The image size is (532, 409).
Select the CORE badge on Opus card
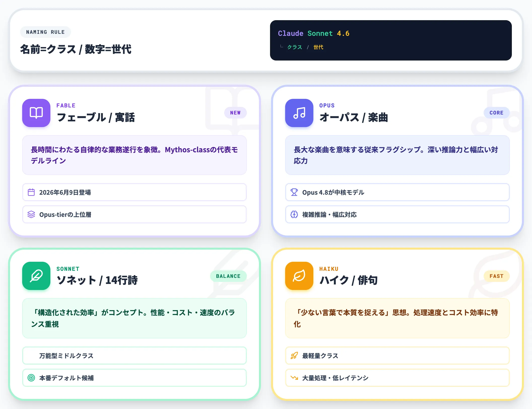click(x=496, y=113)
